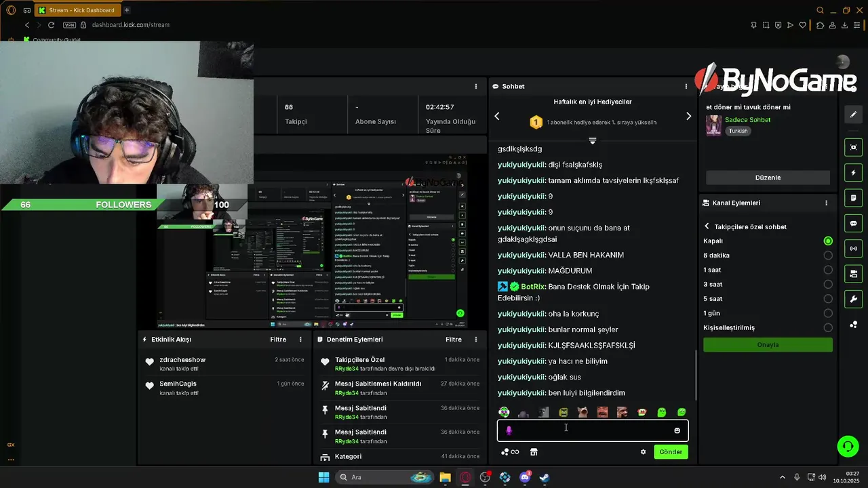The width and height of the screenshot is (868, 488).
Task: Click the broadcast signal sidebar icon
Action: pos(853,249)
